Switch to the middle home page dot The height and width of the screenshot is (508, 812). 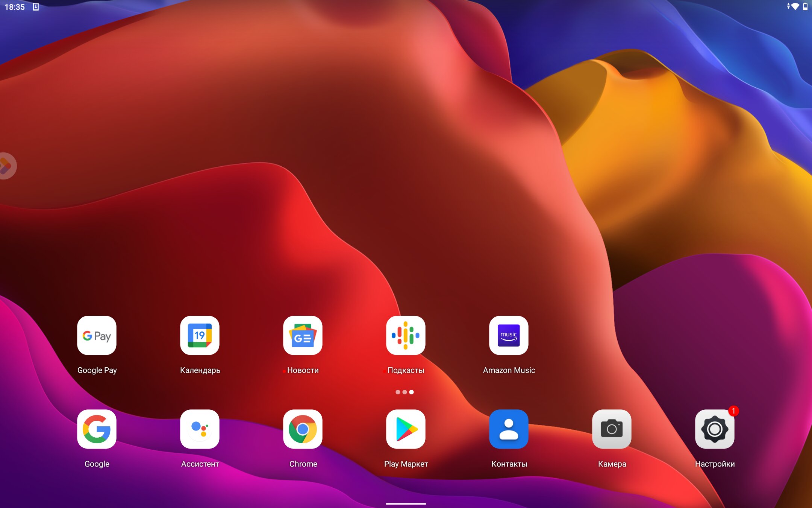click(x=404, y=392)
